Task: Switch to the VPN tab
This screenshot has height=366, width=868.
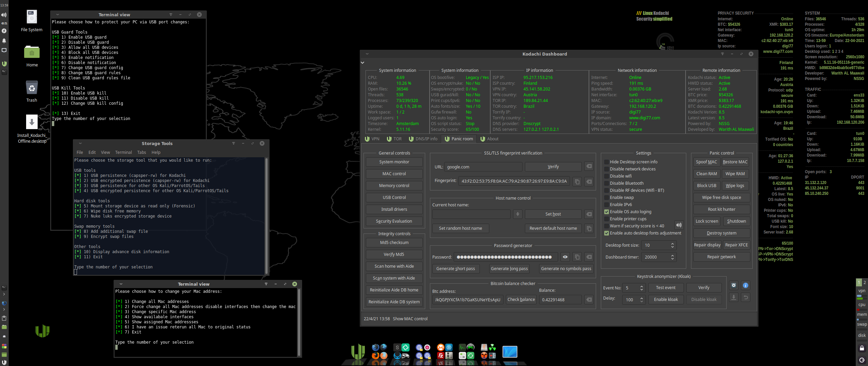Action: (372, 139)
